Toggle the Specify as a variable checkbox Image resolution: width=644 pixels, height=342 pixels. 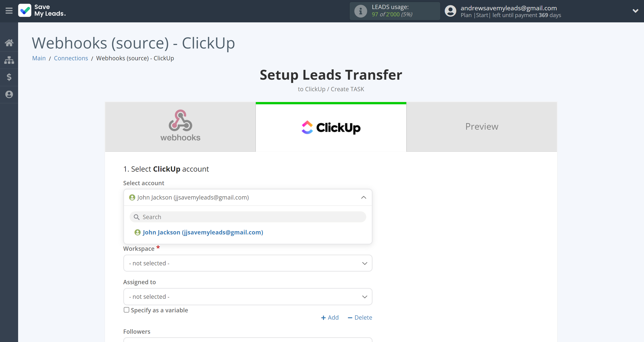pyautogui.click(x=126, y=310)
